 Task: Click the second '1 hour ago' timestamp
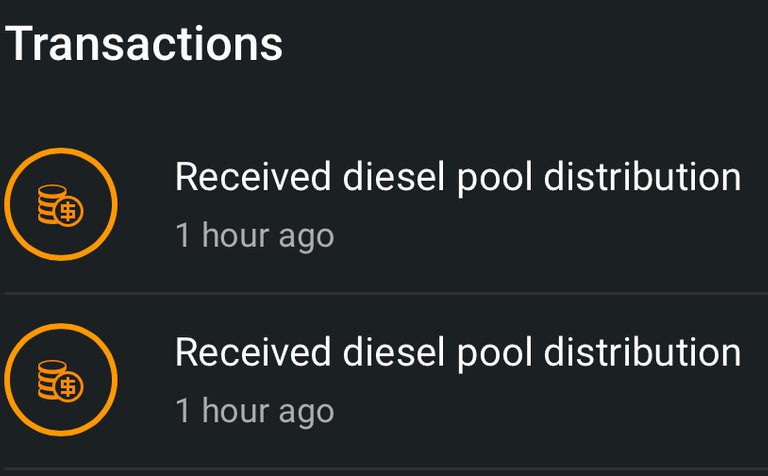(x=255, y=411)
